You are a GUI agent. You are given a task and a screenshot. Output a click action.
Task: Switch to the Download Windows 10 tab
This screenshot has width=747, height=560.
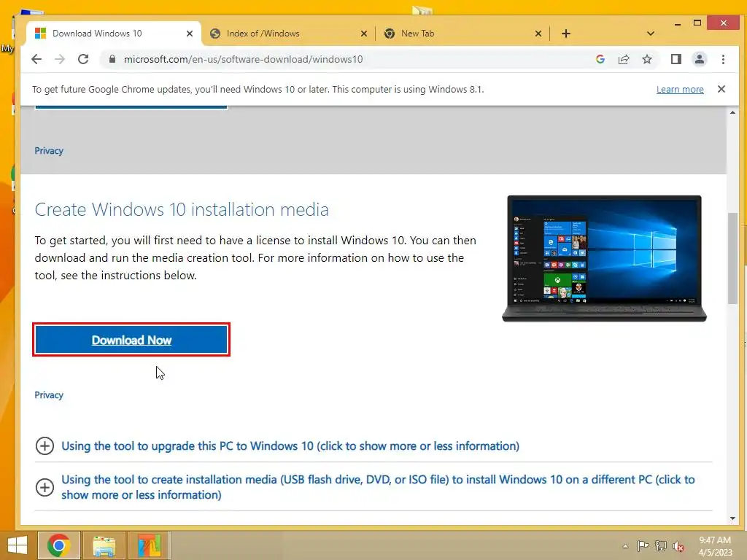click(x=115, y=34)
